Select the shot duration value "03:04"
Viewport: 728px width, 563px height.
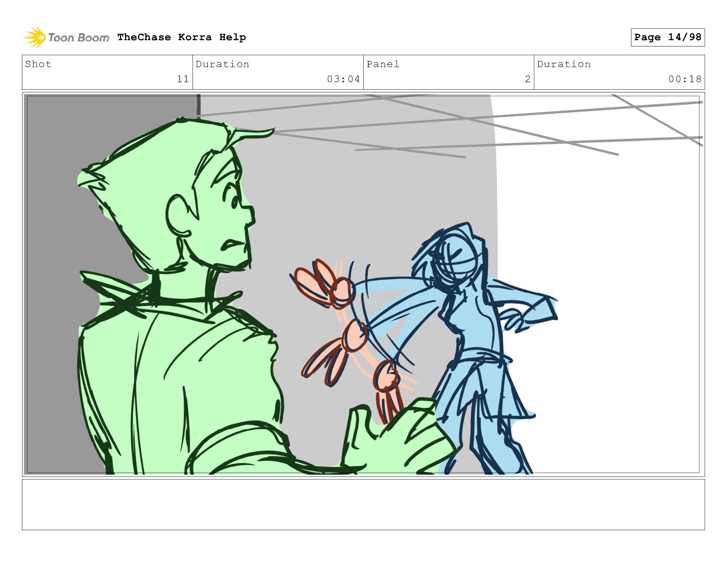343,79
